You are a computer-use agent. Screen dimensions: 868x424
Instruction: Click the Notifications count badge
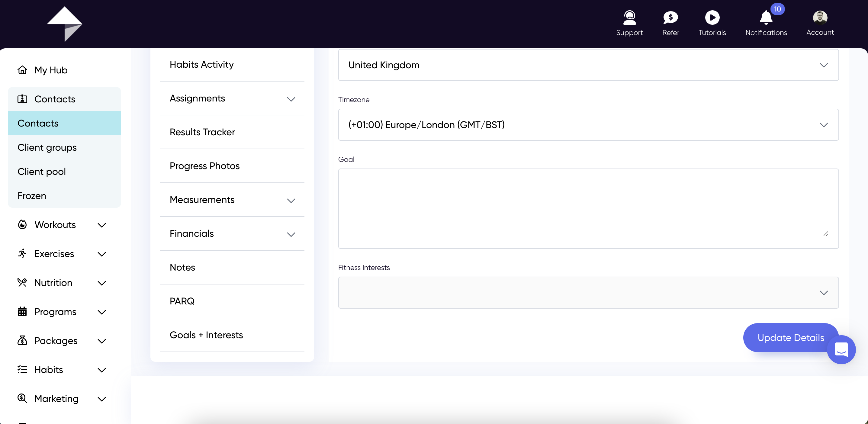pyautogui.click(x=777, y=9)
